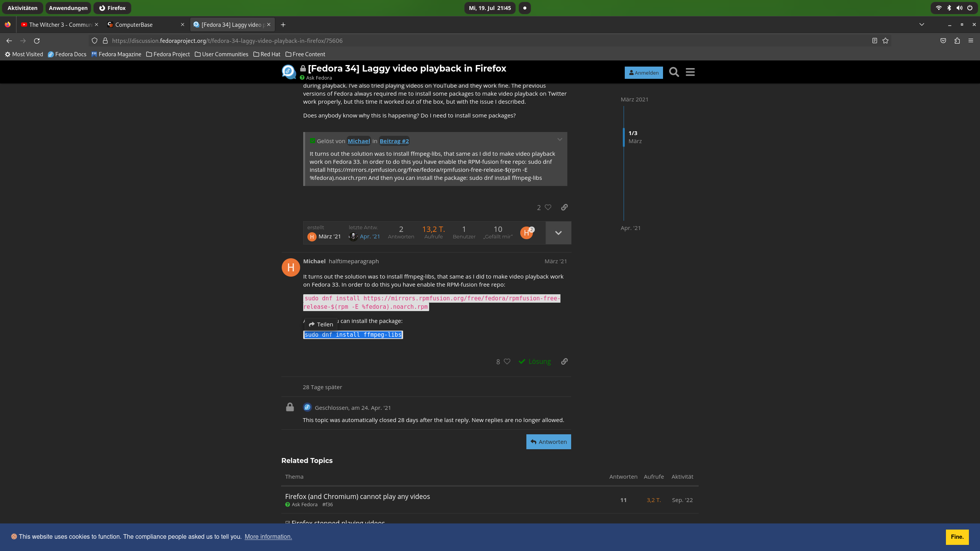Open Red Hat bookmark folder

click(x=267, y=54)
